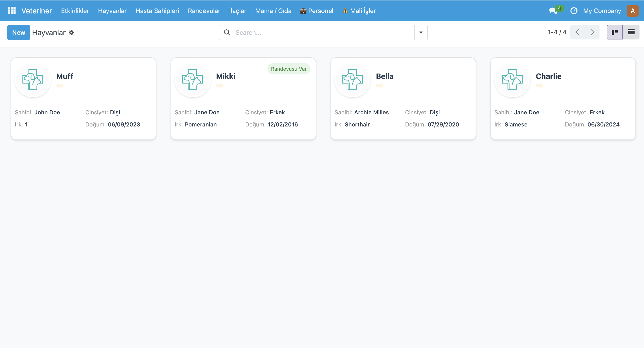Click the New button
Image resolution: width=644 pixels, height=348 pixels.
pyautogui.click(x=18, y=33)
